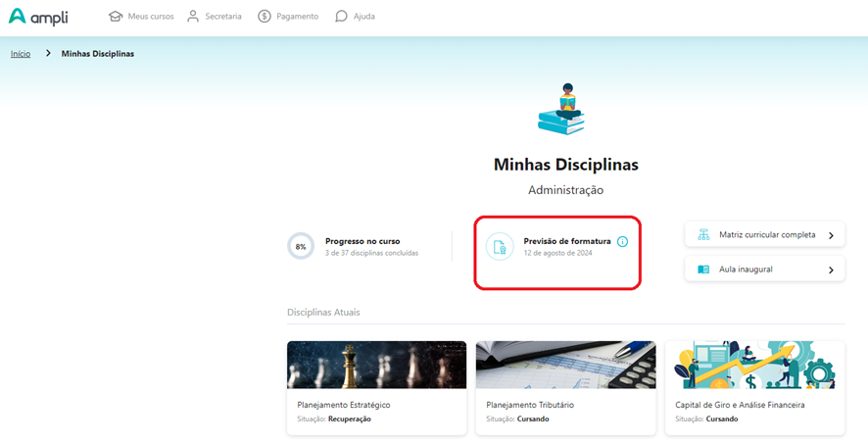This screenshot has height=444, width=868.
Task: Open the Secretaria menu item
Action: (x=215, y=16)
